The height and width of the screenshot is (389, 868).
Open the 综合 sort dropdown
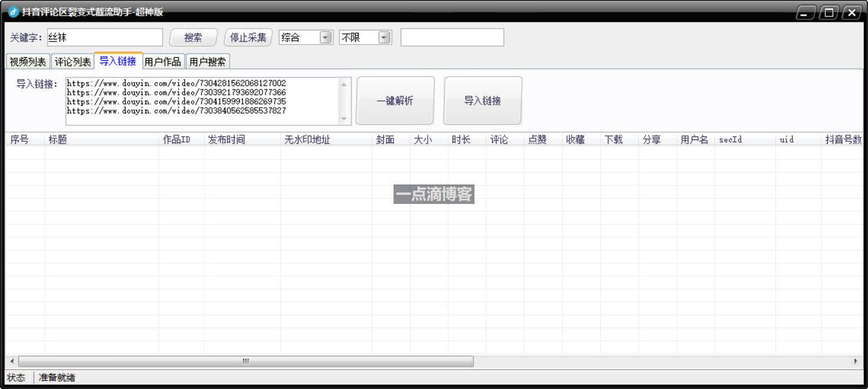(326, 38)
